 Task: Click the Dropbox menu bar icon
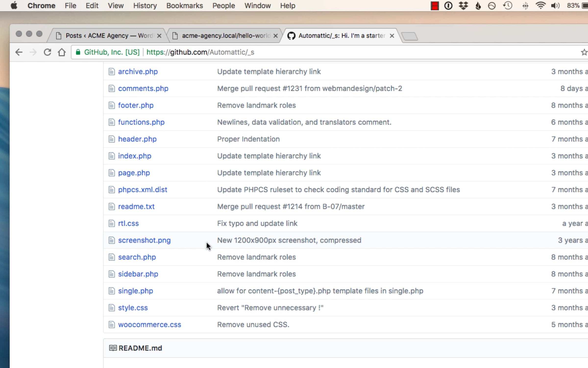(463, 6)
